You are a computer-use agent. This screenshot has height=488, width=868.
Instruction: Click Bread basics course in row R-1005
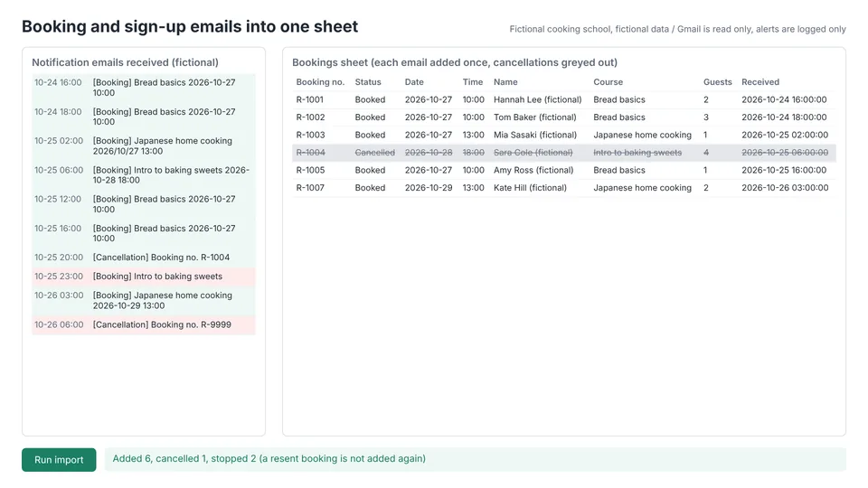(618, 171)
